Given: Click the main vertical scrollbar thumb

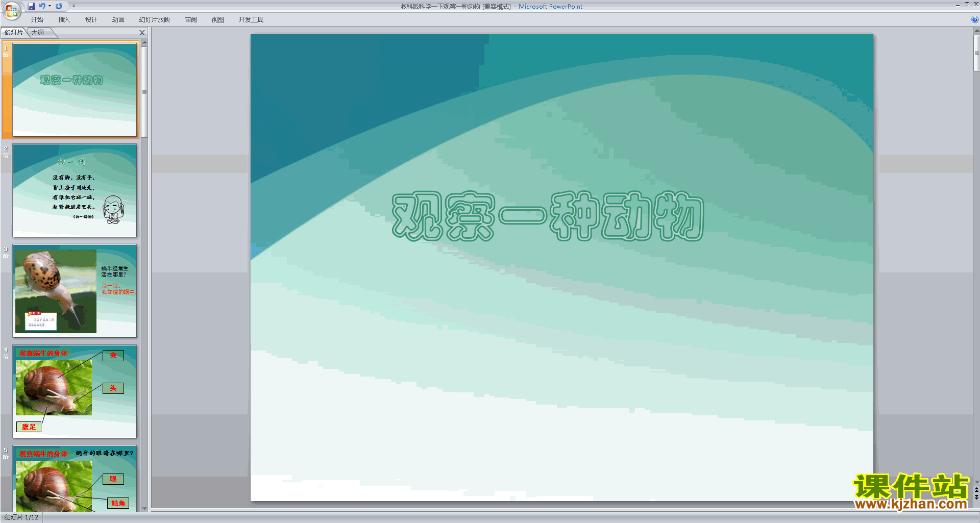Looking at the screenshot, I should 976,53.
